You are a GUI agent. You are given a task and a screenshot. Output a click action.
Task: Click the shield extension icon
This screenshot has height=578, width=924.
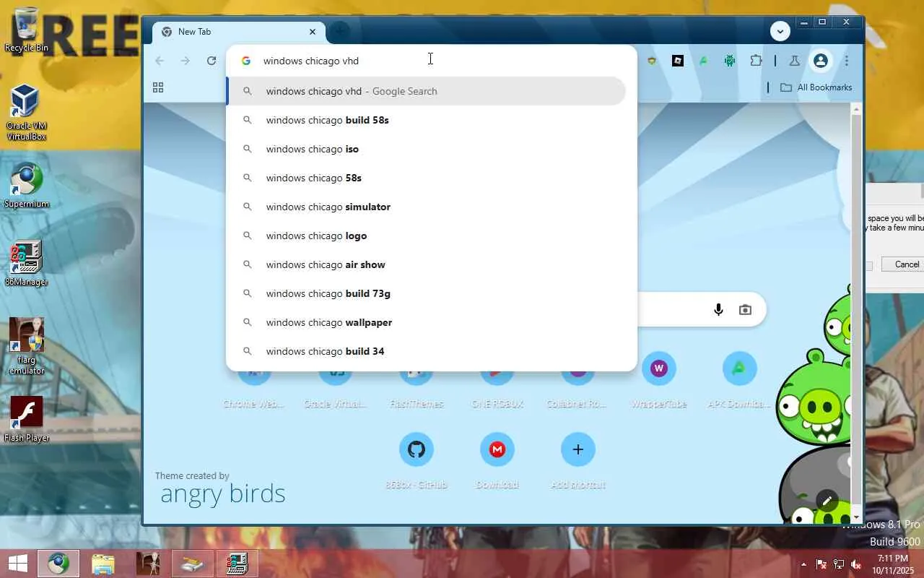click(x=652, y=61)
